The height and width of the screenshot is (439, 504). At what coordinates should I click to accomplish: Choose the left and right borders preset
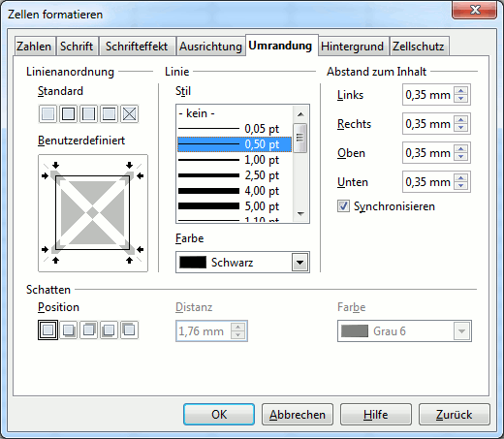[88, 113]
